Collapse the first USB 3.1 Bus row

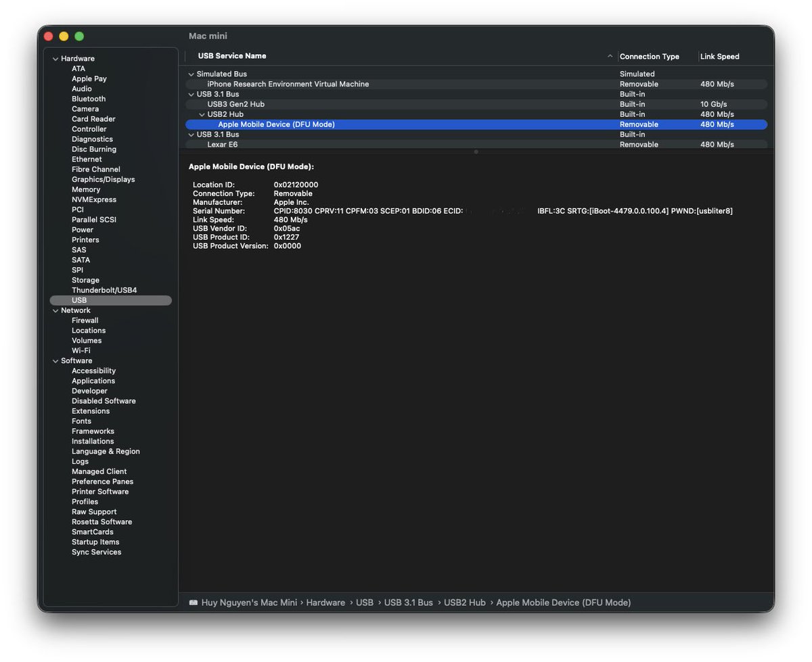click(191, 95)
